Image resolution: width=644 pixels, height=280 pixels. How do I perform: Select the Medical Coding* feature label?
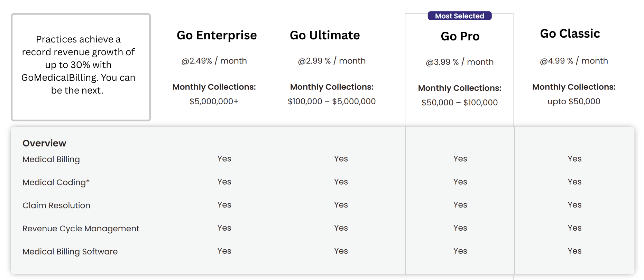(56, 182)
